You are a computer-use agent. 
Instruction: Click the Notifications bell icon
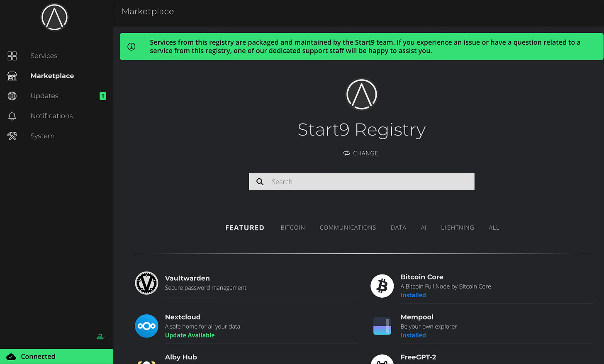point(12,116)
